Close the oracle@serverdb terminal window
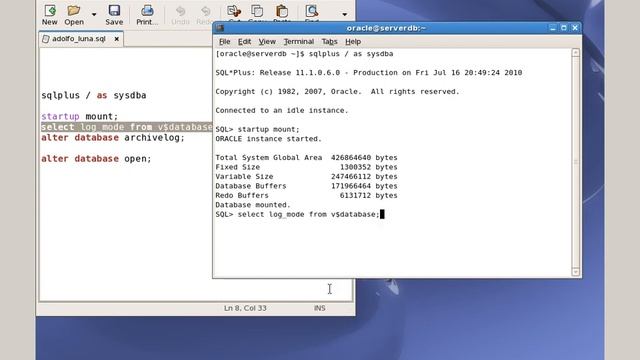The height and width of the screenshot is (360, 640). (x=575, y=28)
